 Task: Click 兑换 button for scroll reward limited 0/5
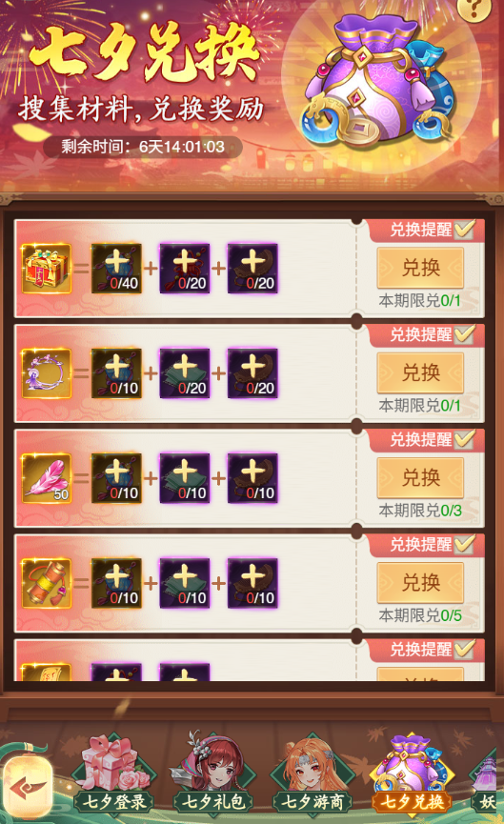pyautogui.click(x=420, y=583)
